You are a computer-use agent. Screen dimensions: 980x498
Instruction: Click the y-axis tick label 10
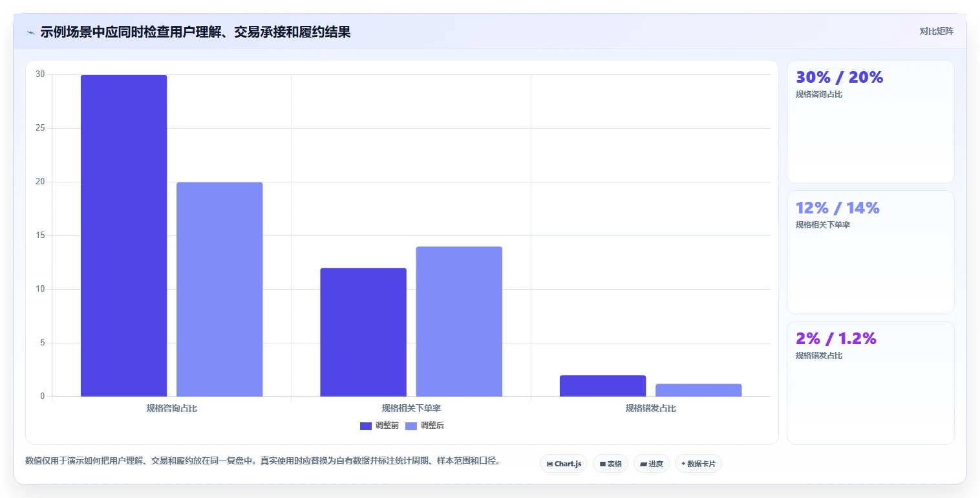pyautogui.click(x=41, y=289)
